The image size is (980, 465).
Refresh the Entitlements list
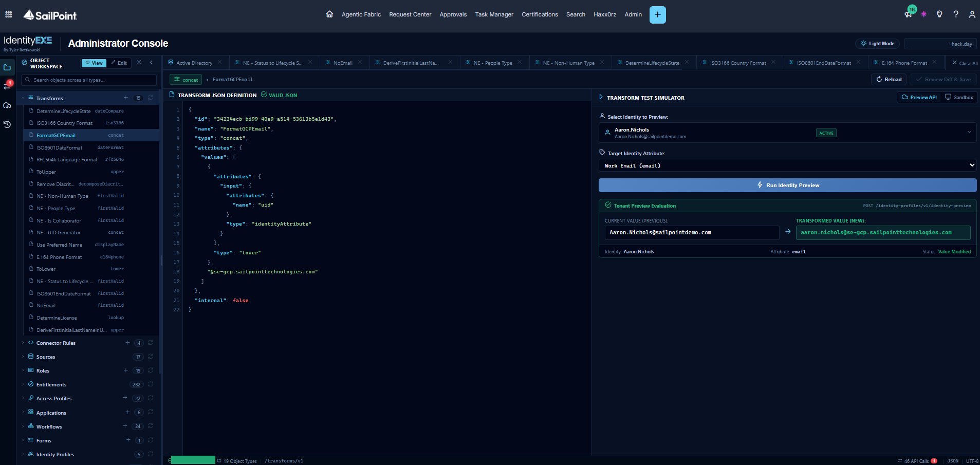click(151, 384)
